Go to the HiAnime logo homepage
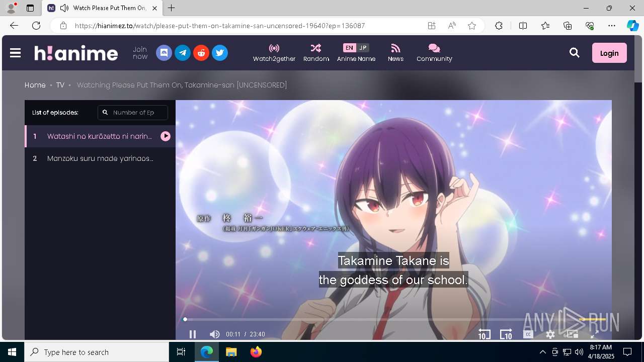 click(76, 53)
